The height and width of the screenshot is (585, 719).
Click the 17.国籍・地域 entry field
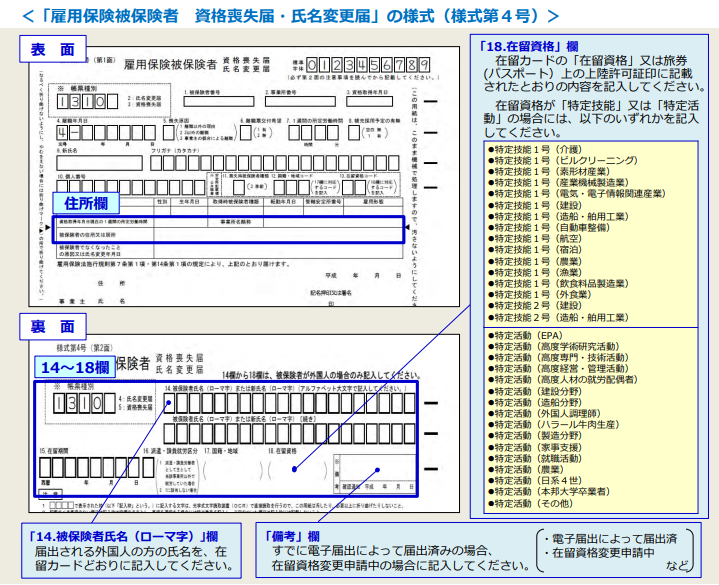pos(233,470)
